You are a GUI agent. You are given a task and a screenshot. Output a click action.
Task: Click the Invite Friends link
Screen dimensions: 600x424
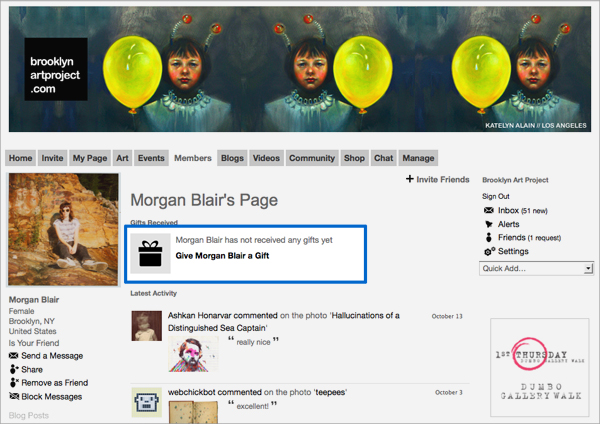coord(443,179)
